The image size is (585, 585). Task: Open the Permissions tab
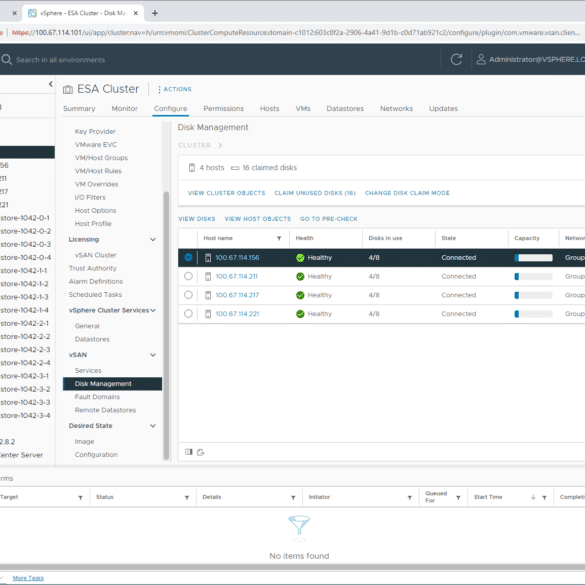[223, 109]
